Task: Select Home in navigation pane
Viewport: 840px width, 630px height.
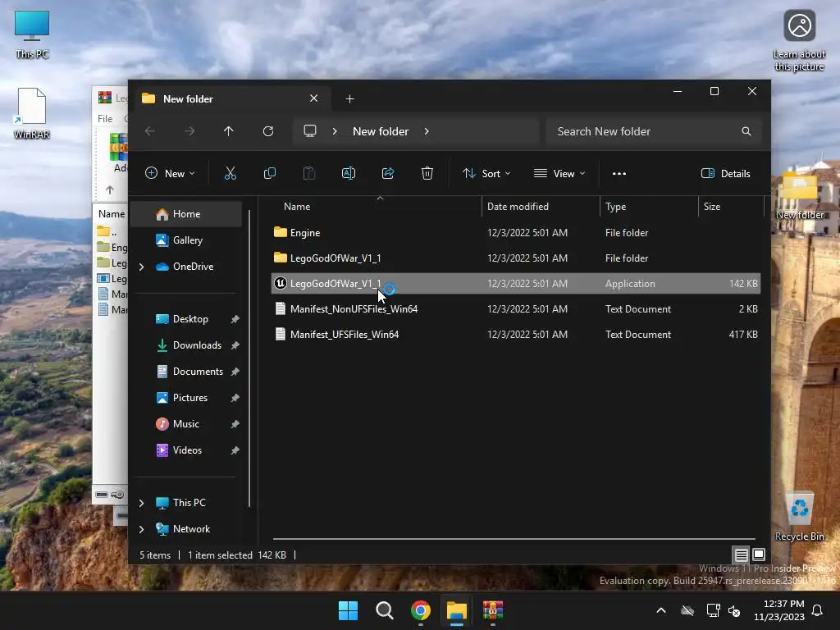Action: click(x=186, y=214)
